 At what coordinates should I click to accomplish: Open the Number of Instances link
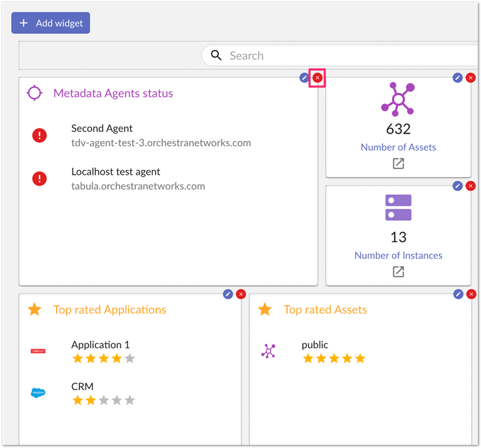tap(398, 256)
